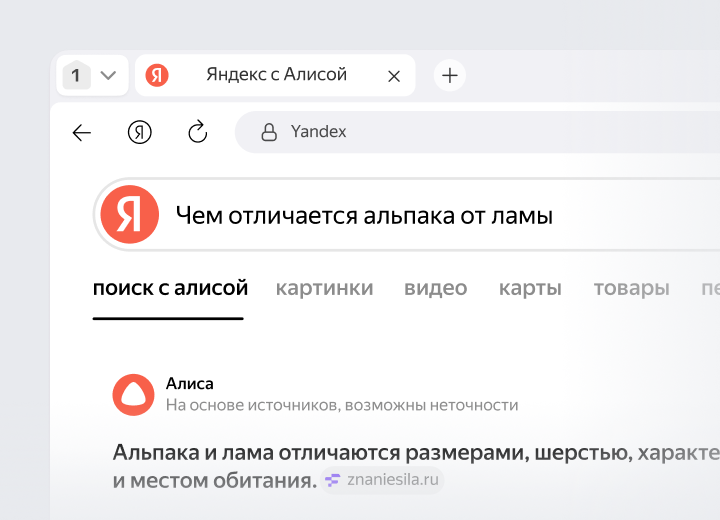Click the Yandex site name in address bar
720x520 pixels.
[318, 132]
